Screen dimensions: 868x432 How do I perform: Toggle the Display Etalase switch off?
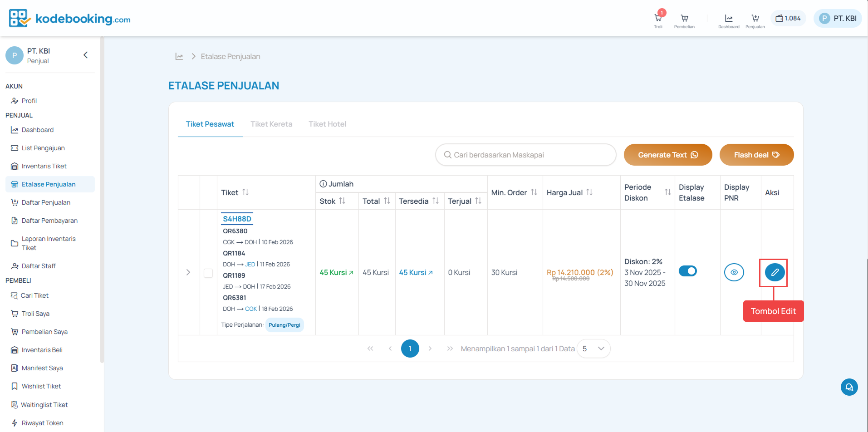(688, 271)
